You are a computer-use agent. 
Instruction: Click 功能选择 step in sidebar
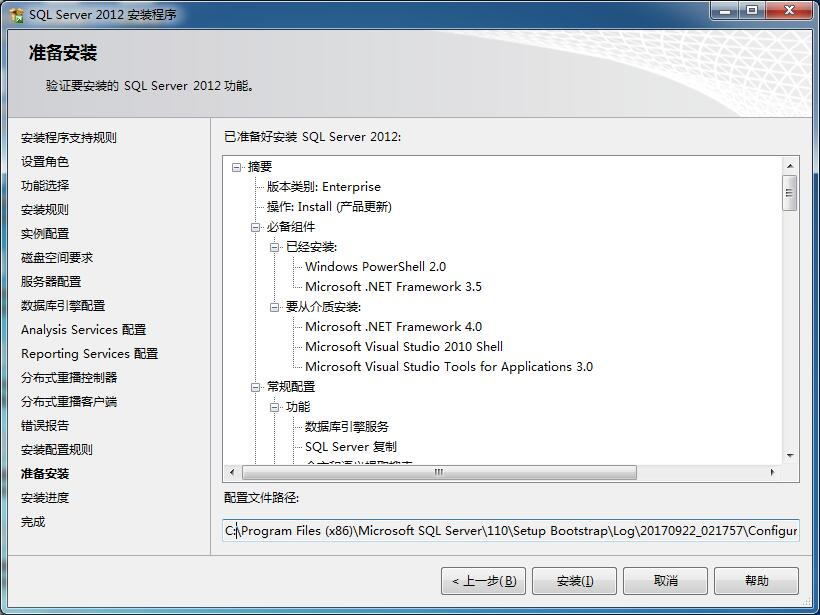[x=45, y=186]
